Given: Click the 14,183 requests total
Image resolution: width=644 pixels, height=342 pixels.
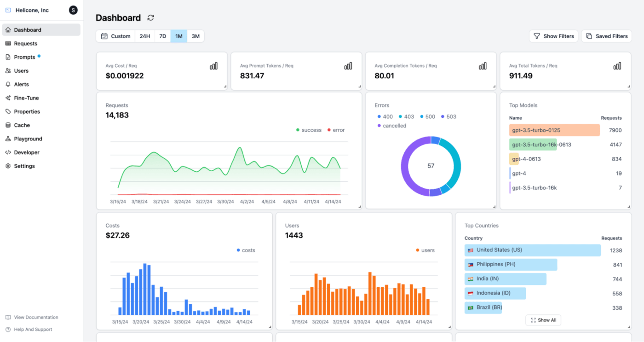Looking at the screenshot, I should [x=117, y=116].
